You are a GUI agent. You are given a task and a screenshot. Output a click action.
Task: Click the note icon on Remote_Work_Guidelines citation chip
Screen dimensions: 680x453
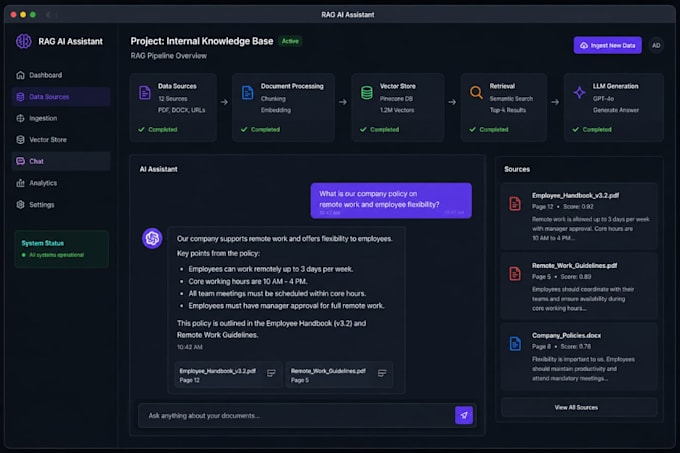pyautogui.click(x=382, y=373)
